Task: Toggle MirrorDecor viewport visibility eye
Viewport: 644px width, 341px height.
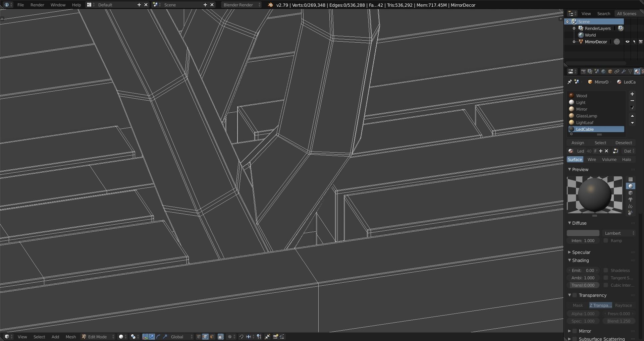Action: tap(627, 42)
